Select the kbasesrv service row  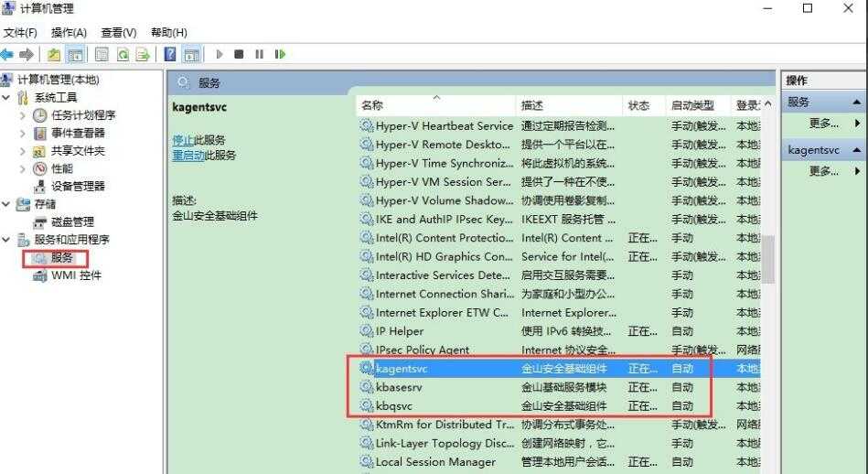pos(559,388)
